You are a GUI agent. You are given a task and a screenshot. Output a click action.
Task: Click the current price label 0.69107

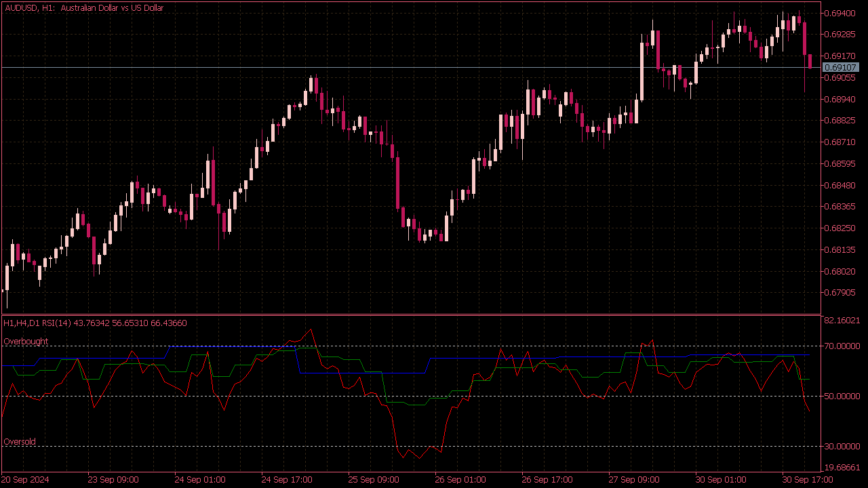click(840, 68)
